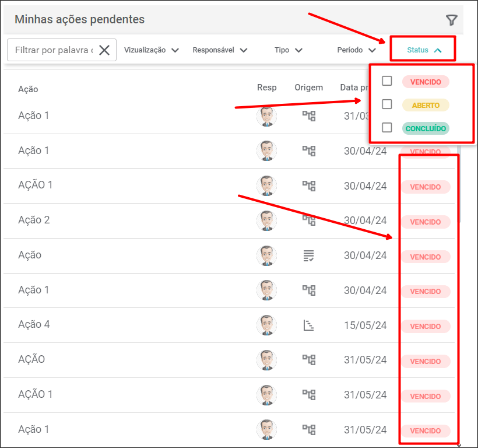
Task: Check the CONCLUÍDO status checkbox
Action: pos(387,127)
